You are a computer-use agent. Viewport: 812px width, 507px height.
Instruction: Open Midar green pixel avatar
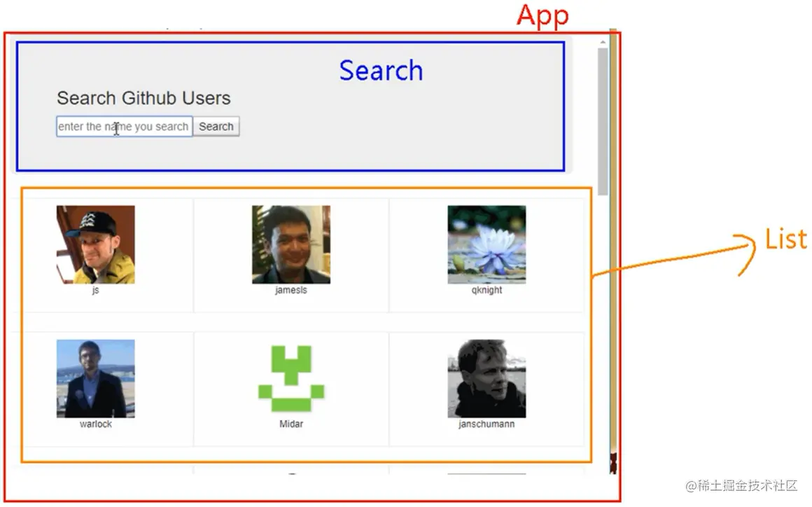(x=291, y=379)
